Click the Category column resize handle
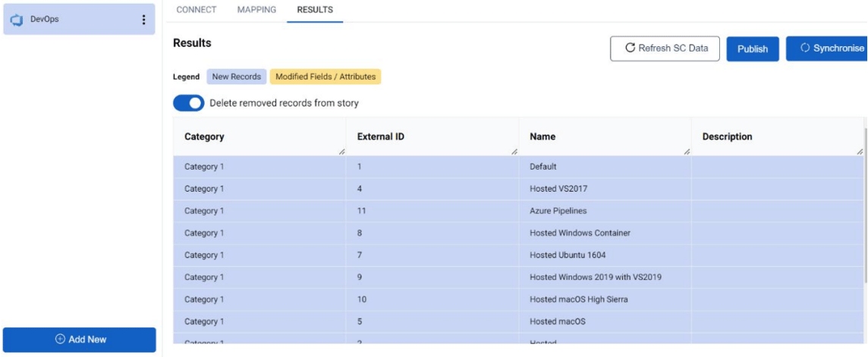This screenshot has width=868, height=357. (x=341, y=152)
